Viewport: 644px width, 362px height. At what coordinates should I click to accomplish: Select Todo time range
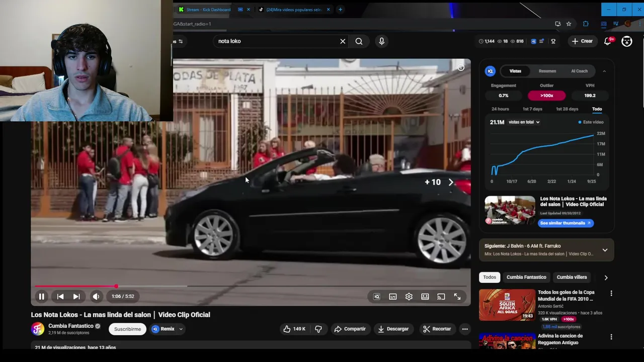pyautogui.click(x=597, y=109)
